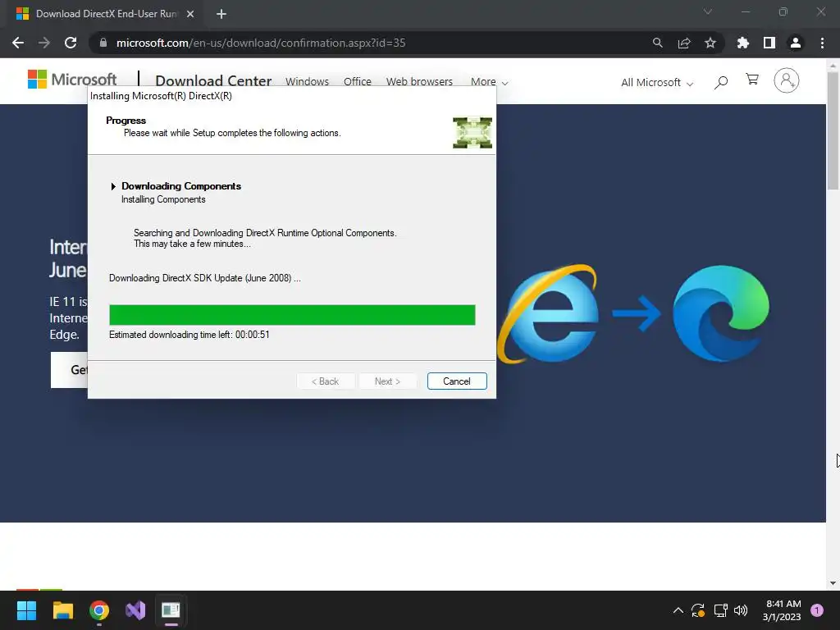
Task: Click the page vertical scrollbar thumb
Action: tap(833, 130)
